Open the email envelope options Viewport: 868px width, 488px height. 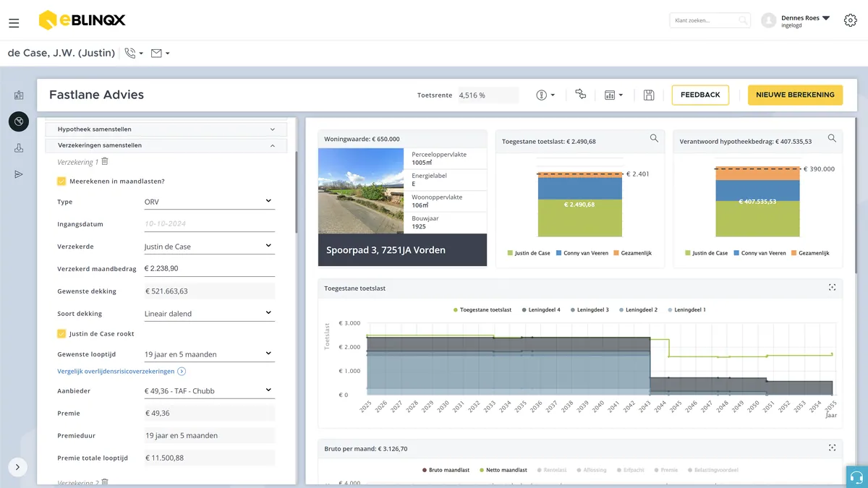[x=160, y=53]
